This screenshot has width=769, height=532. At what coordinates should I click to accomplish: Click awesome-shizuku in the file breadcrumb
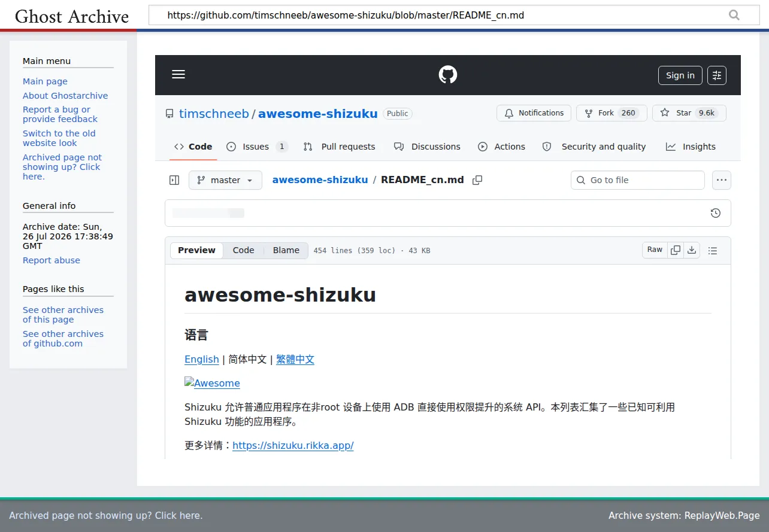(320, 180)
